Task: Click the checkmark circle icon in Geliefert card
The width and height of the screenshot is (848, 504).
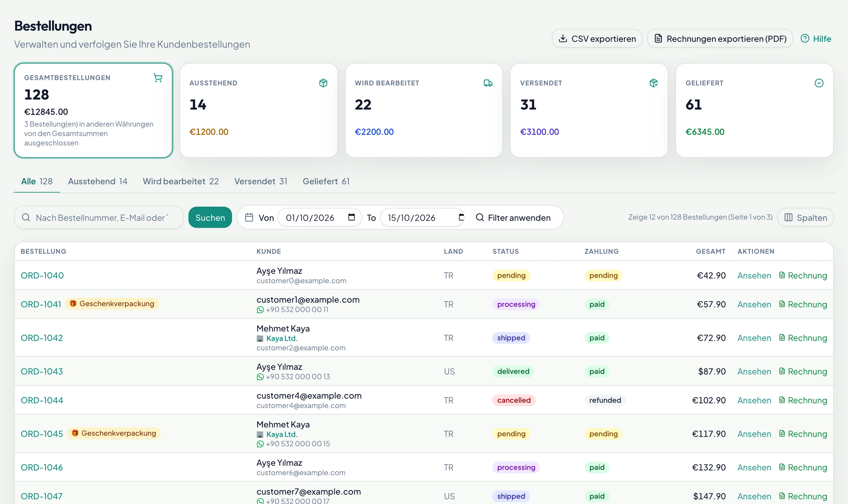Action: coord(819,83)
